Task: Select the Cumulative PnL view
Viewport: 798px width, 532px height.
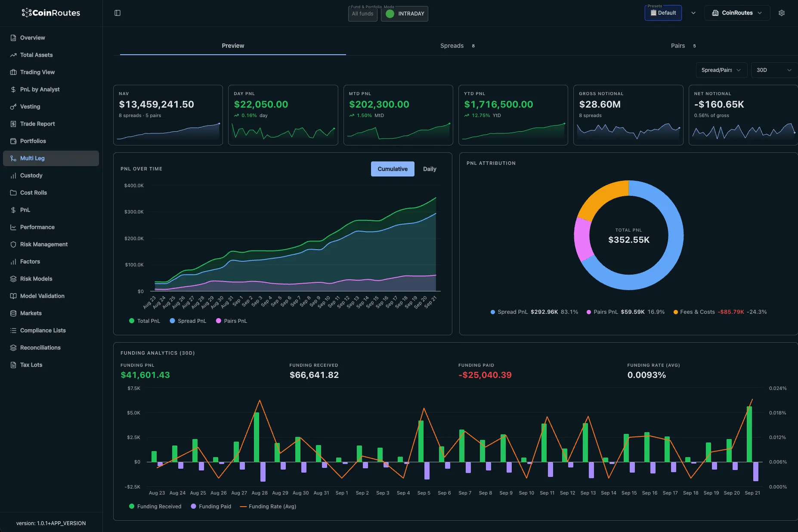Action: (x=393, y=169)
